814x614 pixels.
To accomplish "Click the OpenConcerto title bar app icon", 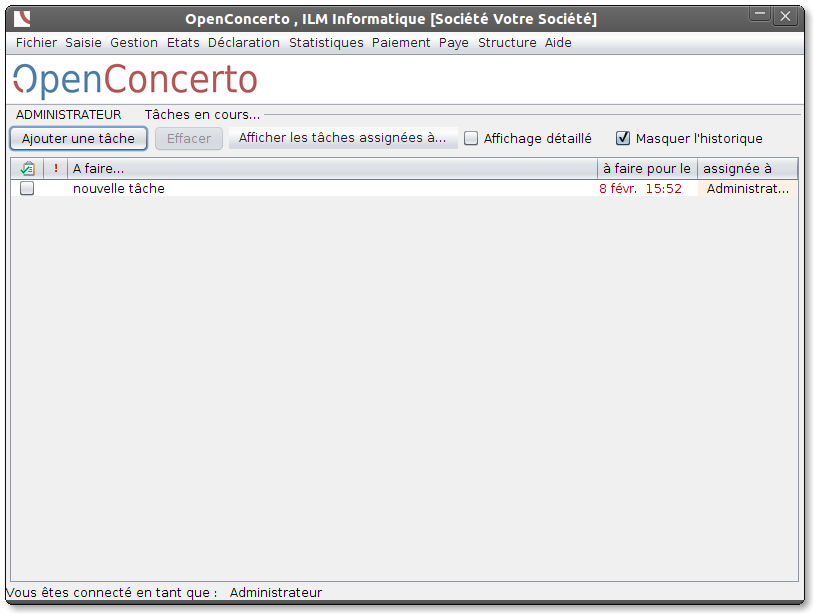I will coord(22,19).
